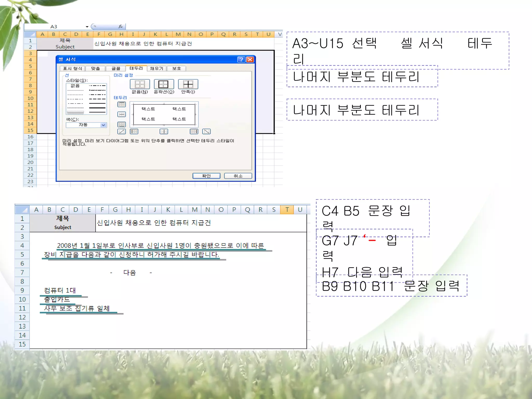
Task: Click the diagonal-up border icon
Action: pos(122,131)
